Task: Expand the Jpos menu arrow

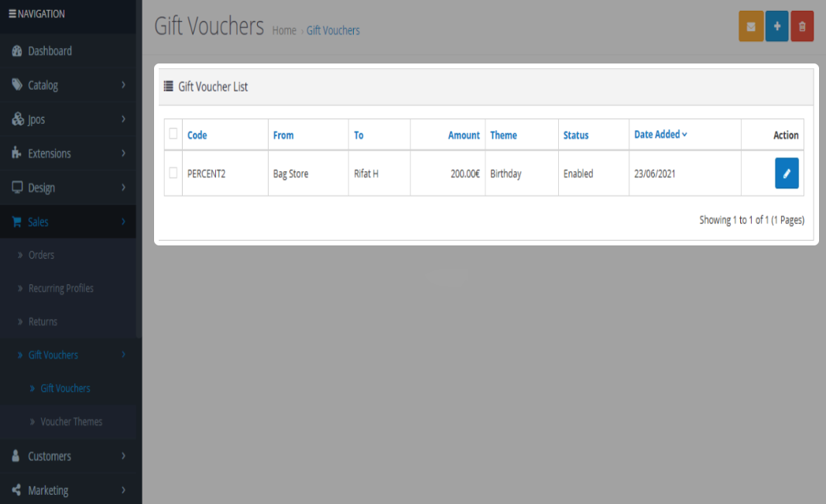Action: [x=123, y=119]
